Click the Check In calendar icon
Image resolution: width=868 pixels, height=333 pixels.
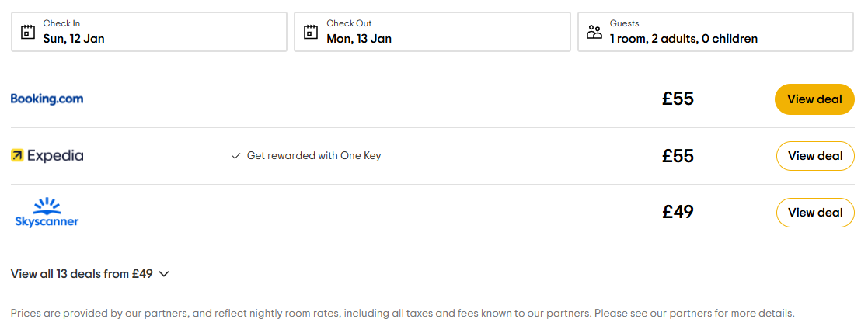point(28,32)
